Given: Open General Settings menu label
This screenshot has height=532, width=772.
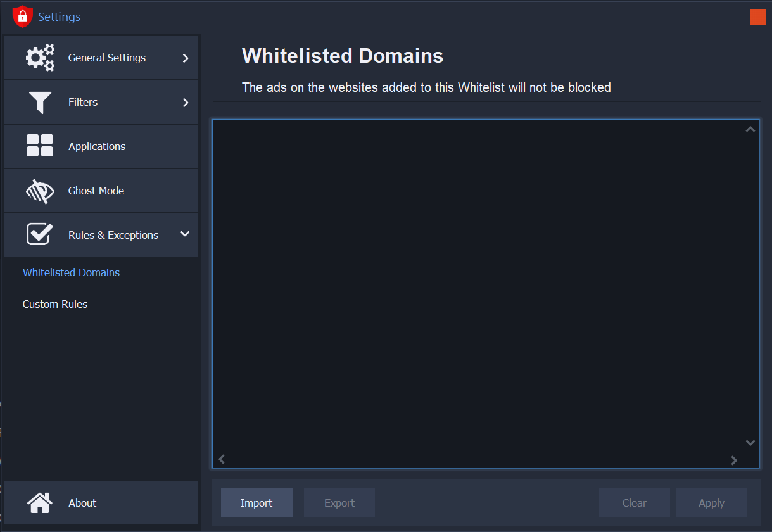Looking at the screenshot, I should tap(107, 58).
